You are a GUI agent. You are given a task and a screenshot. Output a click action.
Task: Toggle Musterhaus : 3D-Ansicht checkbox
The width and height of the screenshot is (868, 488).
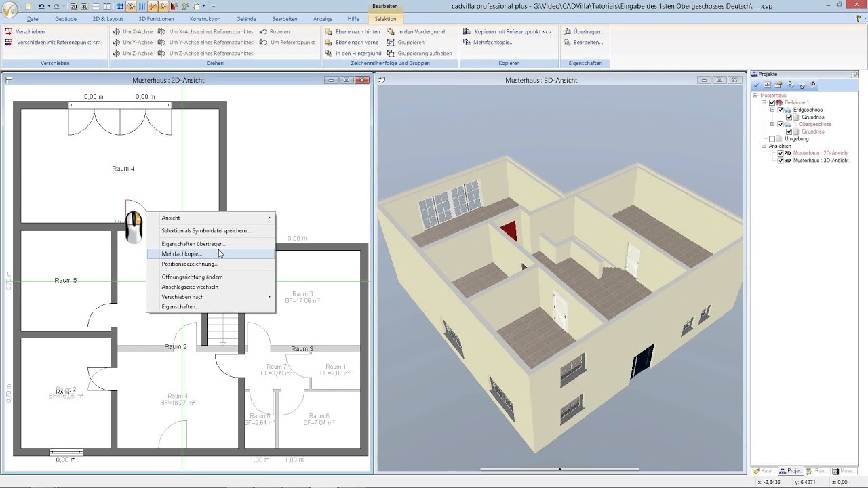pyautogui.click(x=781, y=161)
